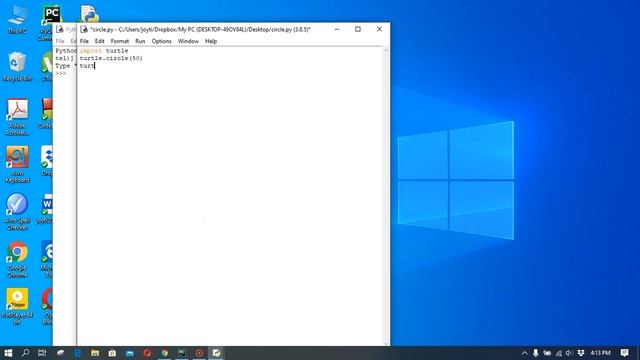Select PotPlayer 64 bit desktop shortcut
This screenshot has height=360, width=640.
(17, 306)
